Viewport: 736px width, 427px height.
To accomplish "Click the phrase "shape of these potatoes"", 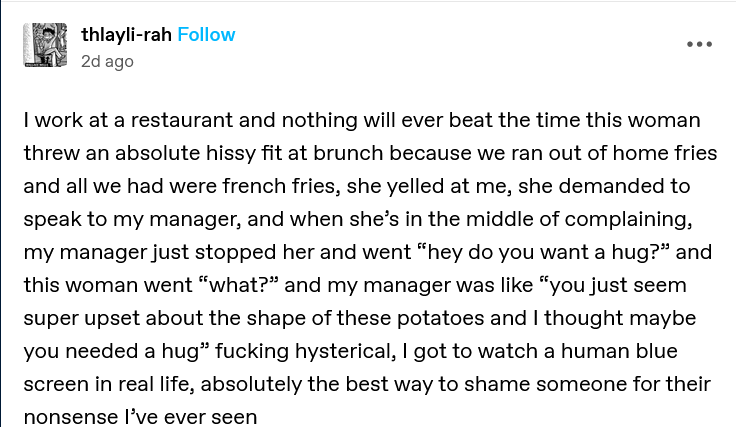I will click(348, 317).
